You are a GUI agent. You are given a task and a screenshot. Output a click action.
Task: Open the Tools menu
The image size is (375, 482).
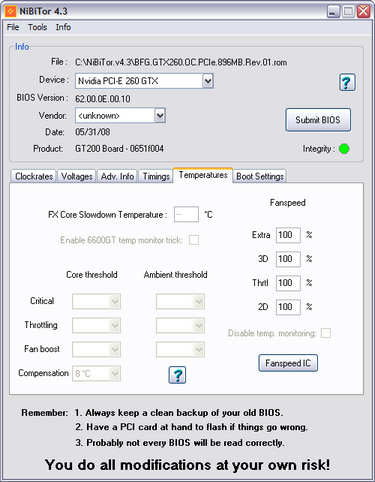(37, 27)
